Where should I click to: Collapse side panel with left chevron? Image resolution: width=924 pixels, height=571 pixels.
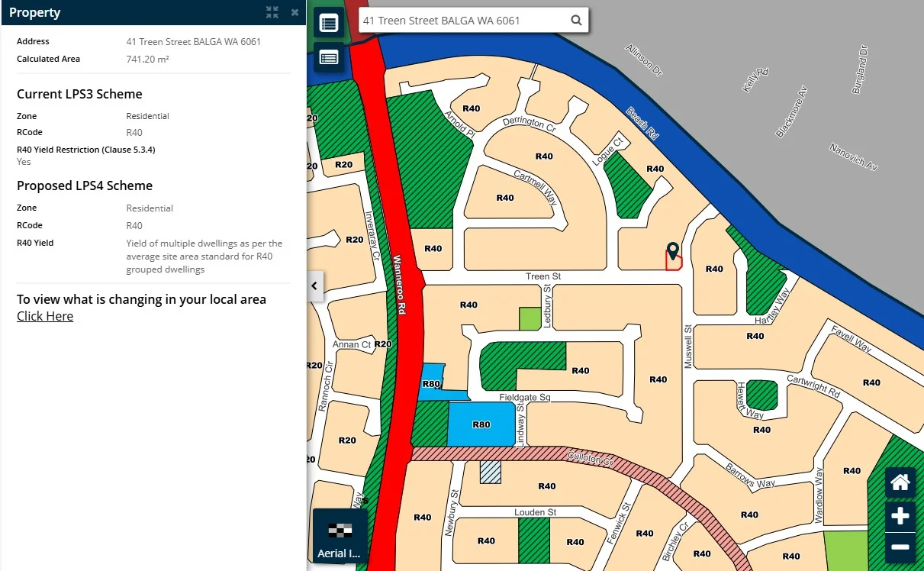click(315, 285)
